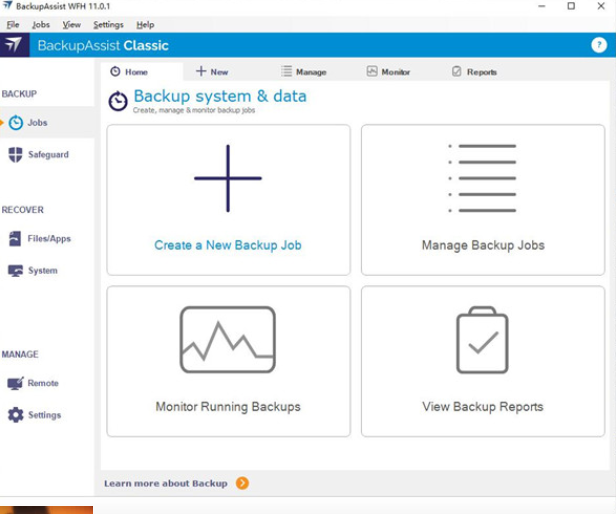
Task: Click Create a New Backup Job link
Action: 228,245
